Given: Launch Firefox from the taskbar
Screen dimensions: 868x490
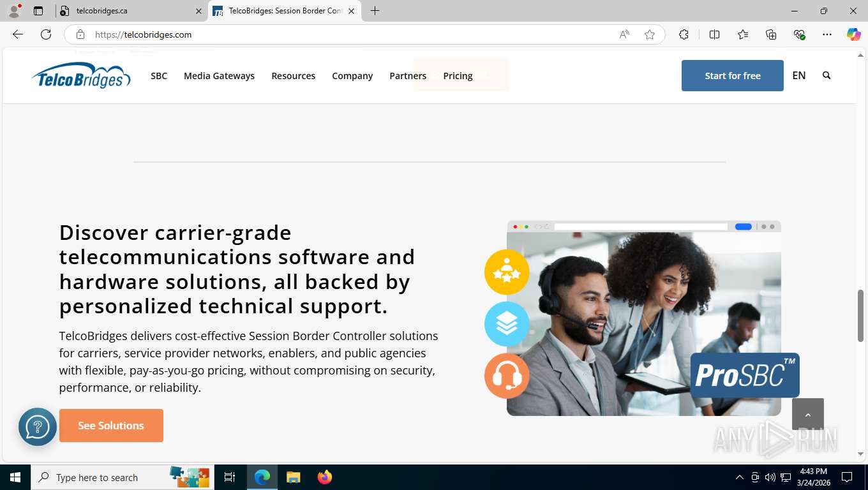Looking at the screenshot, I should click(325, 477).
